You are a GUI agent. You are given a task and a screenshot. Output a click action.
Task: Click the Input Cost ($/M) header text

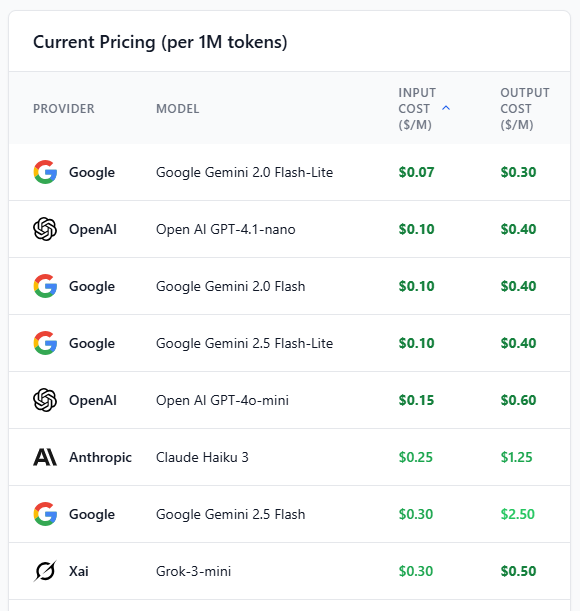coord(417,109)
